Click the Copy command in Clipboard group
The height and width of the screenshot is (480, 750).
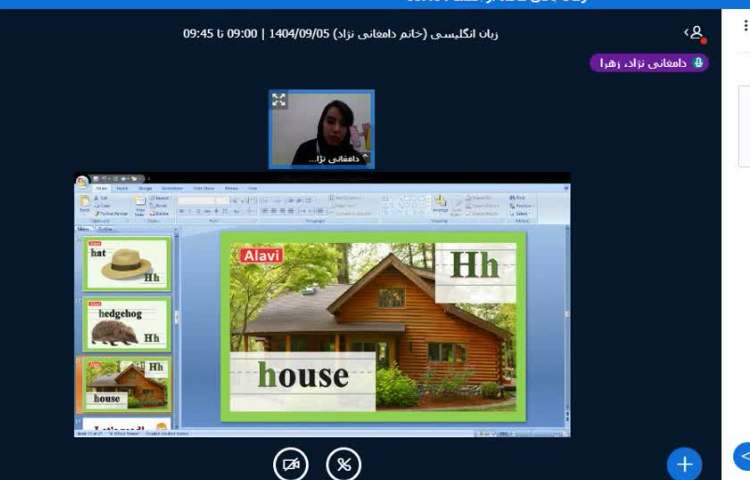point(102,206)
